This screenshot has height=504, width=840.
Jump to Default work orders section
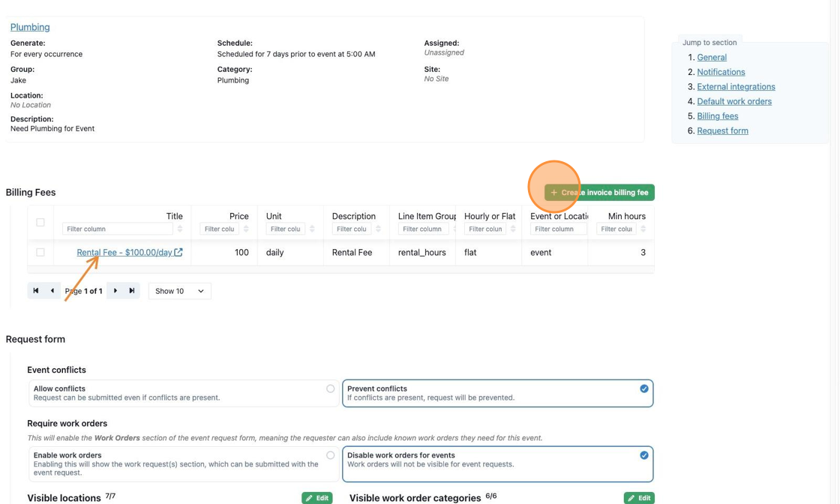coord(734,101)
